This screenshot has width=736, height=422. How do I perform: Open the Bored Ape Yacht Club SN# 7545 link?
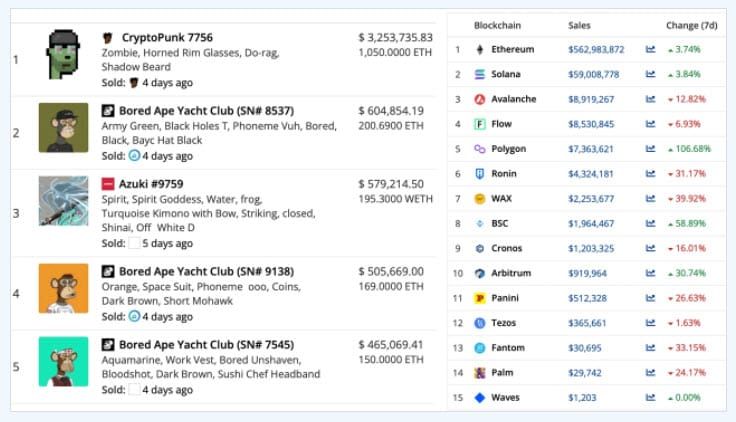click(x=207, y=345)
